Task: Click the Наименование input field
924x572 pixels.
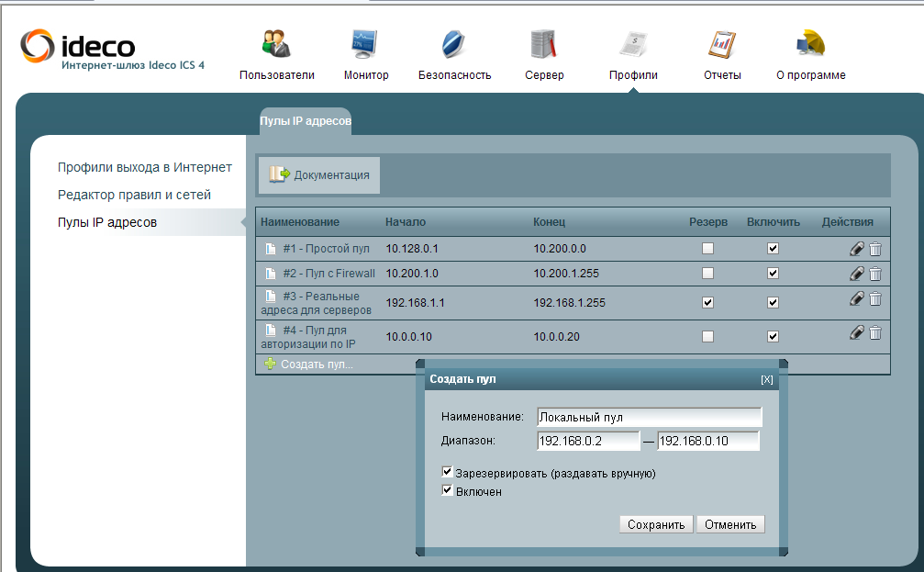Action: (649, 417)
